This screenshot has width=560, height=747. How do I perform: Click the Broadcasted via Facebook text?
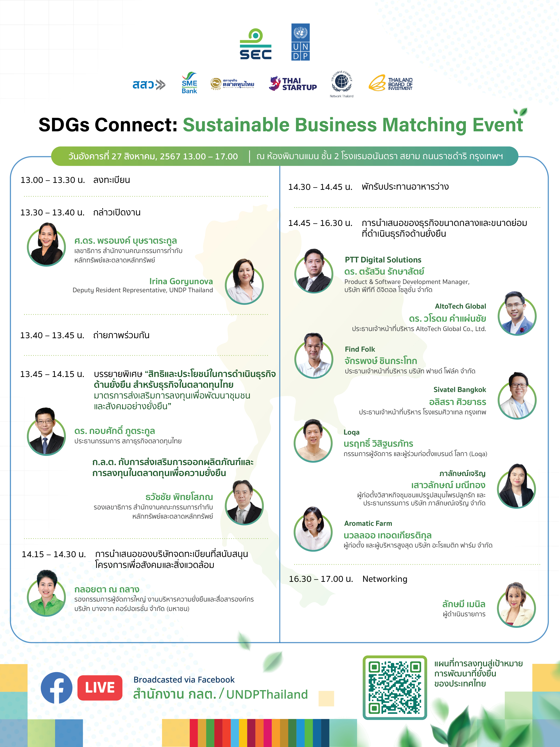[184, 680]
